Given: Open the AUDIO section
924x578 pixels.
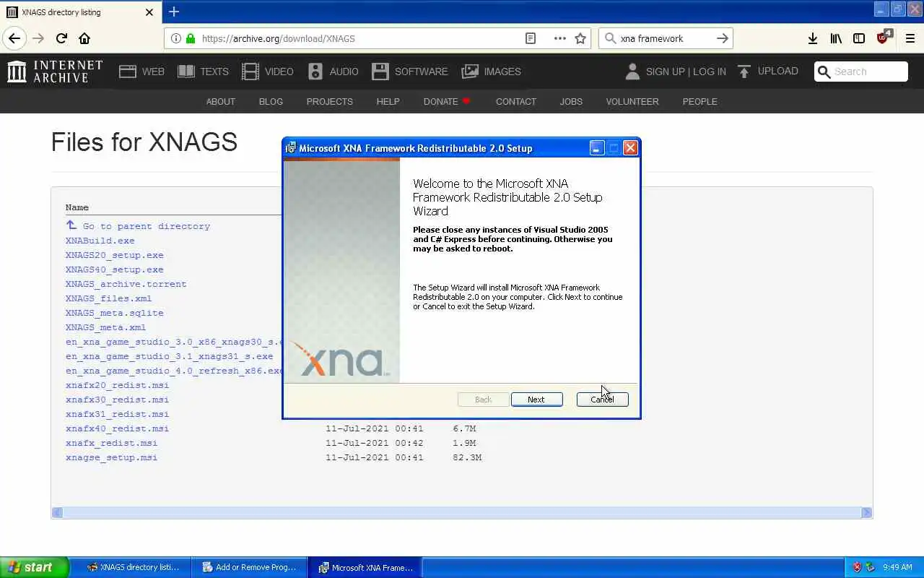Looking at the screenshot, I should [x=333, y=71].
